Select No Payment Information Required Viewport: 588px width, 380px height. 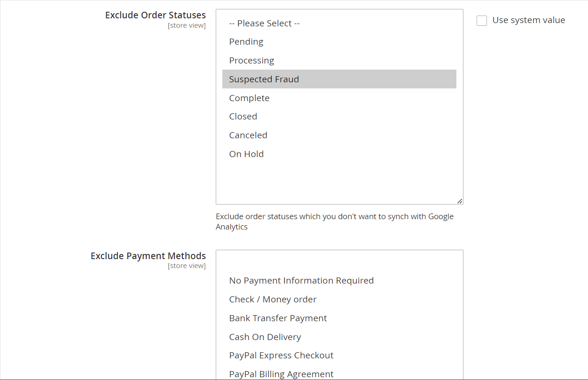click(301, 281)
